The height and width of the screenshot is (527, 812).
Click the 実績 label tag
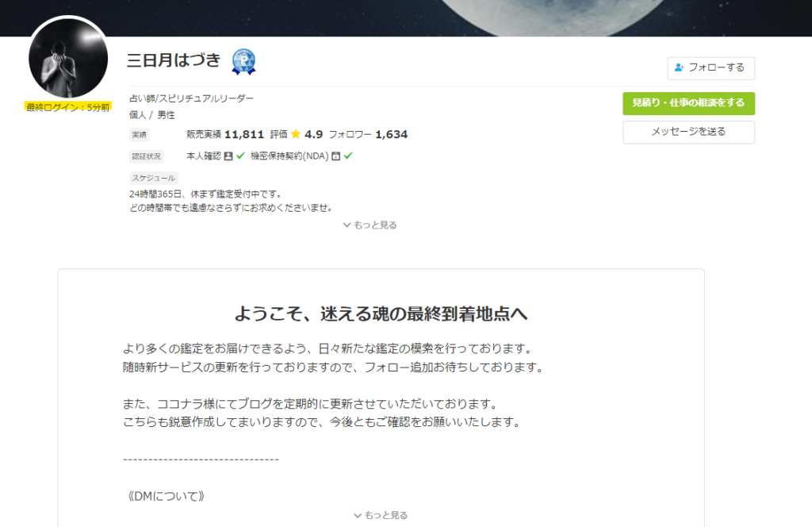[140, 135]
